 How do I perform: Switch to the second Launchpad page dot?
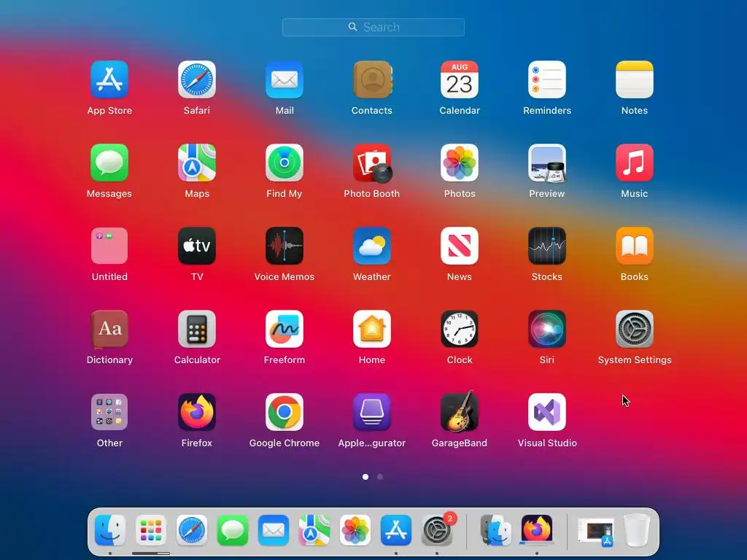pyautogui.click(x=379, y=477)
